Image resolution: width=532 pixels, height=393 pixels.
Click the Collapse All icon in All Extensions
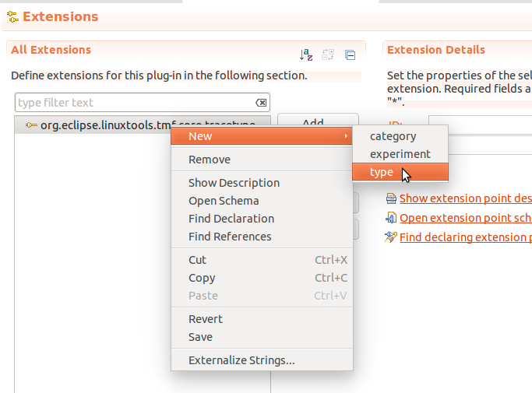(x=350, y=55)
